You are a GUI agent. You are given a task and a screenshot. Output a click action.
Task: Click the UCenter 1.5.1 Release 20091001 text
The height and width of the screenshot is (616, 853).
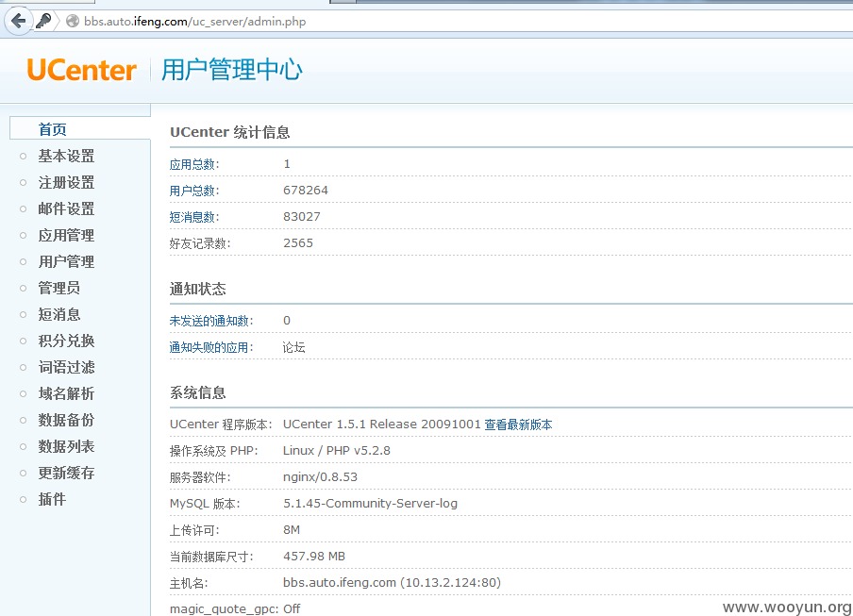(x=382, y=425)
